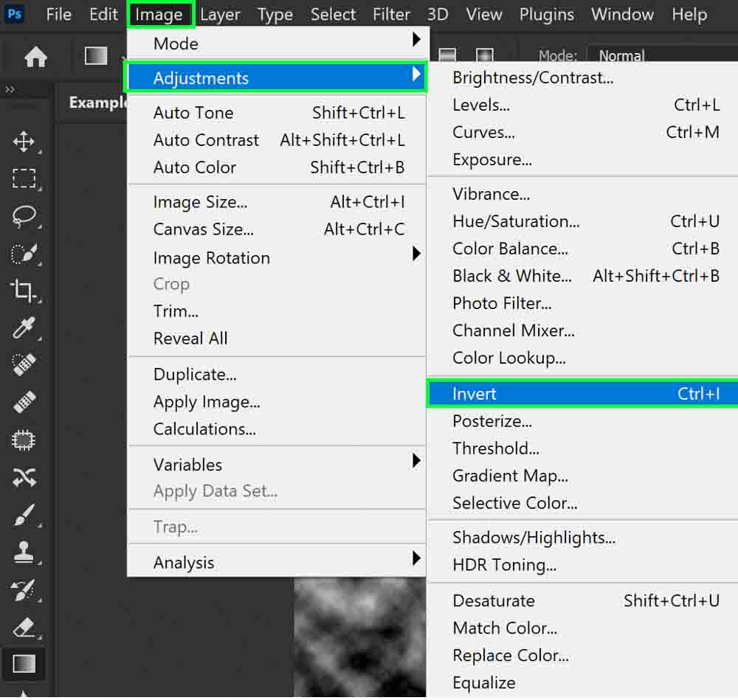The height and width of the screenshot is (700, 738).
Task: Open the Curves adjustment
Action: tap(584, 132)
